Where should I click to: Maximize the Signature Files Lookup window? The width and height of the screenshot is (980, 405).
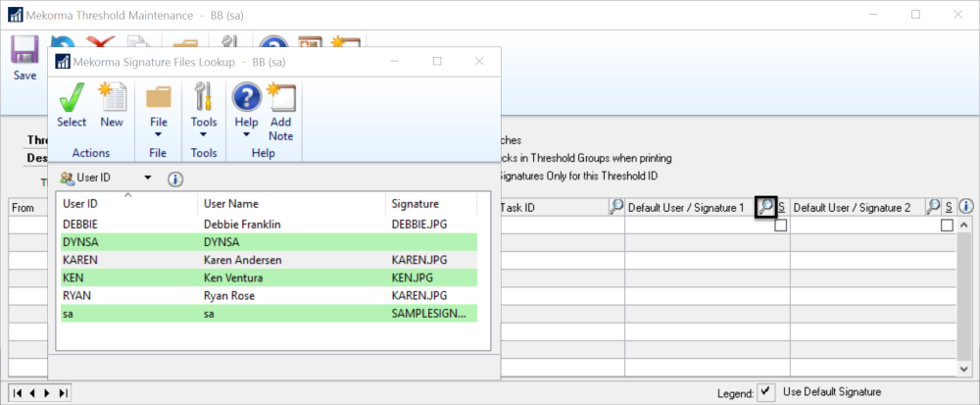(x=437, y=61)
